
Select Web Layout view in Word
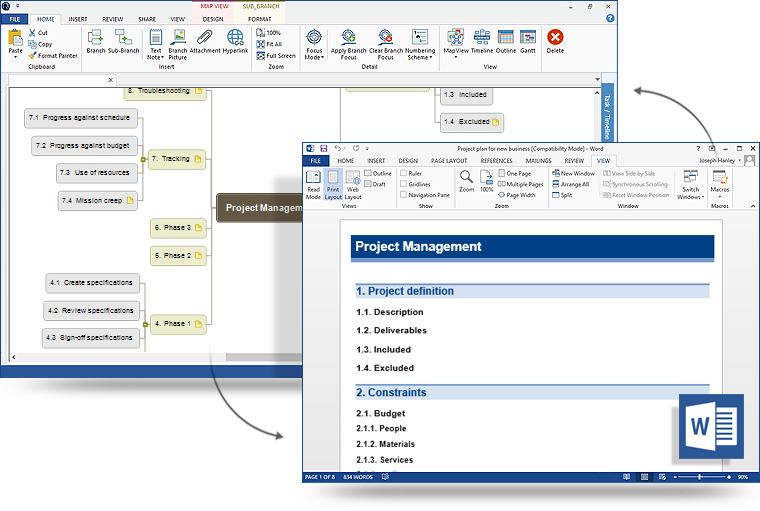353,185
